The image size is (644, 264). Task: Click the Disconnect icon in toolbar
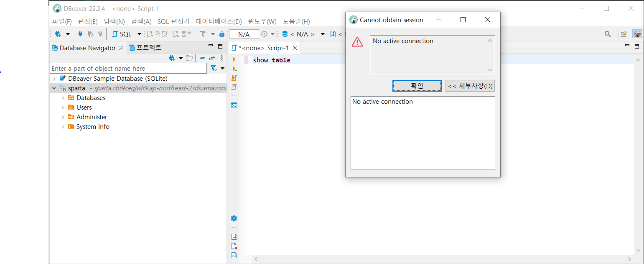[100, 34]
